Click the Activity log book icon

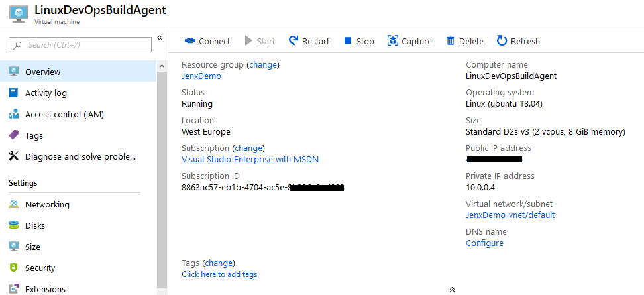(x=13, y=93)
